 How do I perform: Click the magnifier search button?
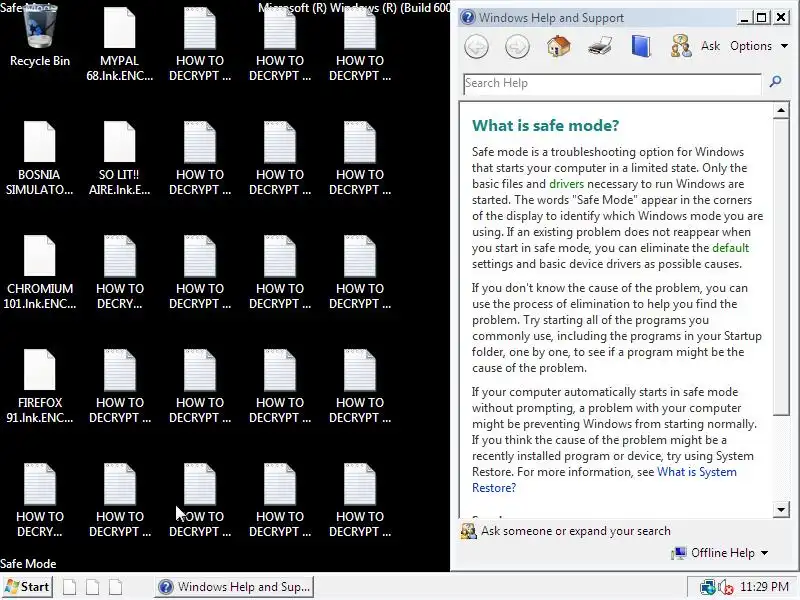[x=776, y=81]
